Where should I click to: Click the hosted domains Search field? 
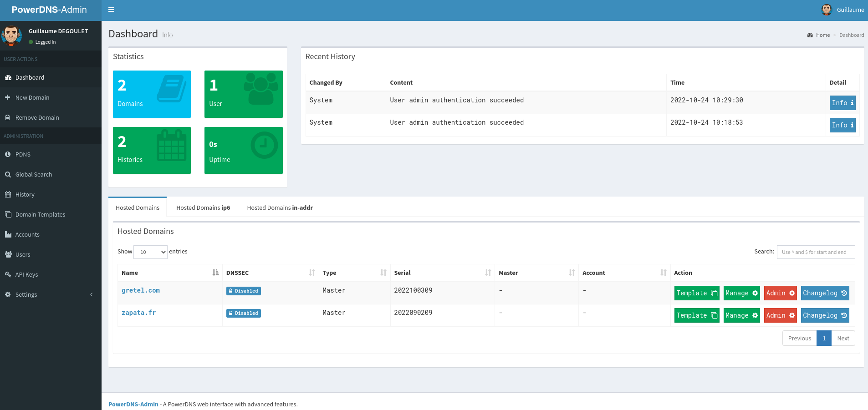click(x=816, y=252)
